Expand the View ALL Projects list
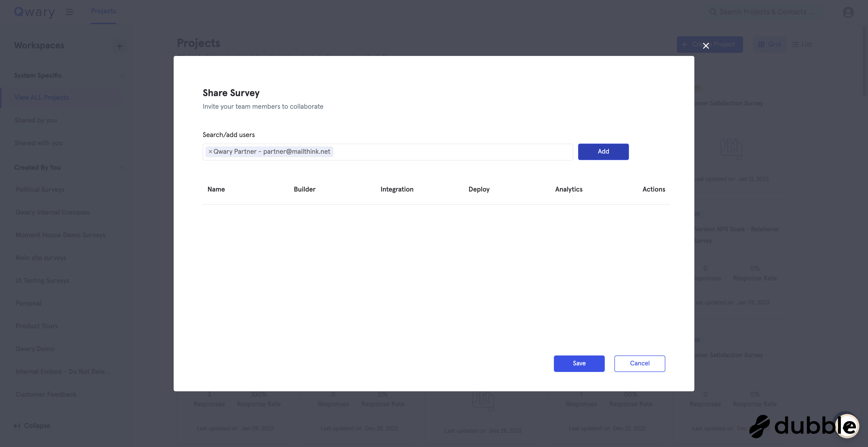868x447 pixels. point(41,97)
